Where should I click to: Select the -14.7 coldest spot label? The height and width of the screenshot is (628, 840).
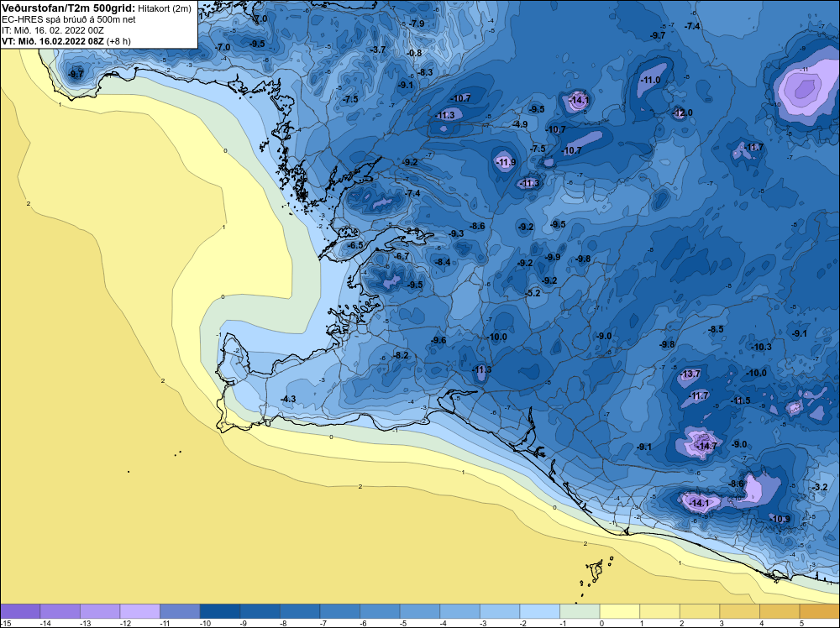(706, 446)
